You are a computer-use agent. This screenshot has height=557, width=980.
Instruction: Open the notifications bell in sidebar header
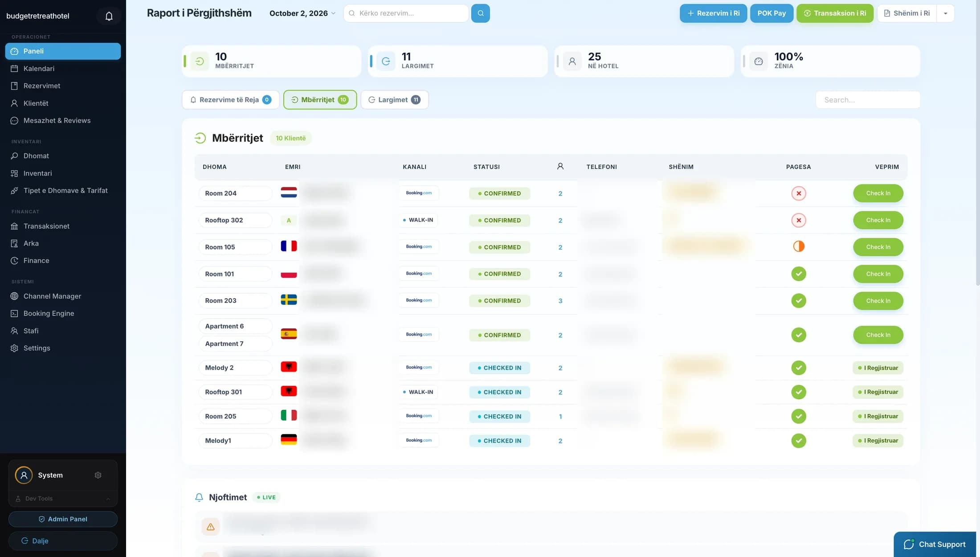[x=109, y=16]
